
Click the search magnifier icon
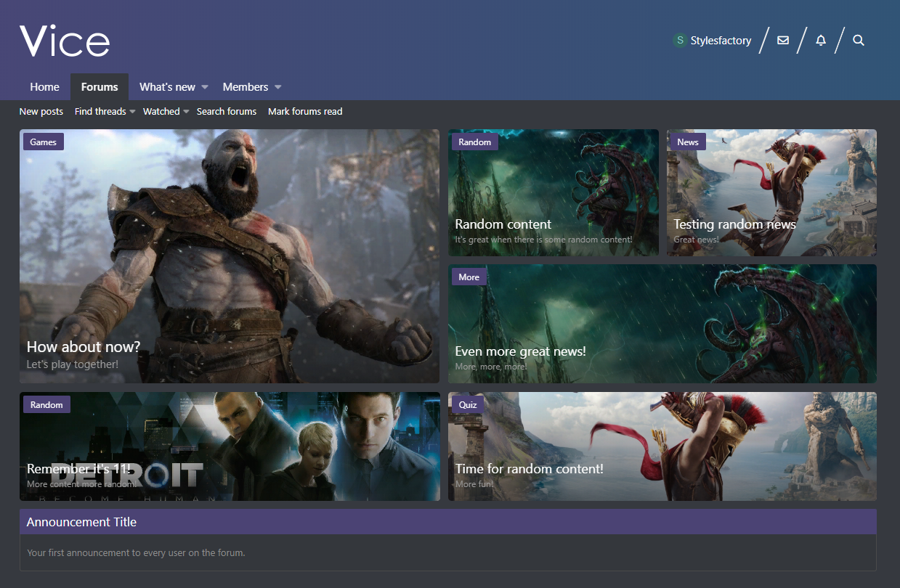[x=859, y=41]
